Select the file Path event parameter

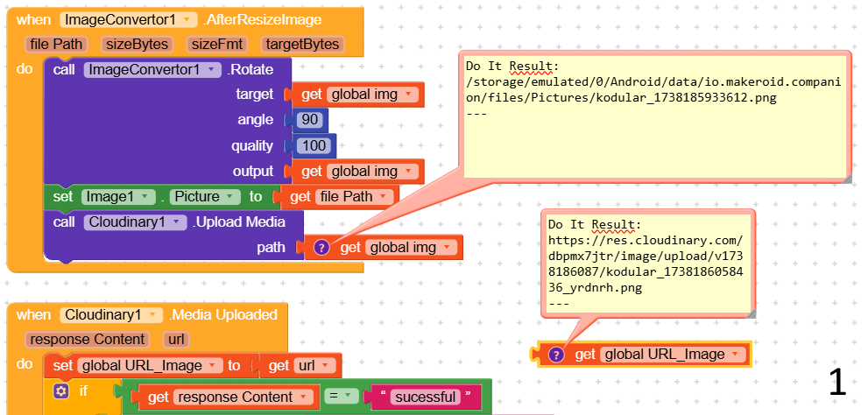[x=56, y=45]
